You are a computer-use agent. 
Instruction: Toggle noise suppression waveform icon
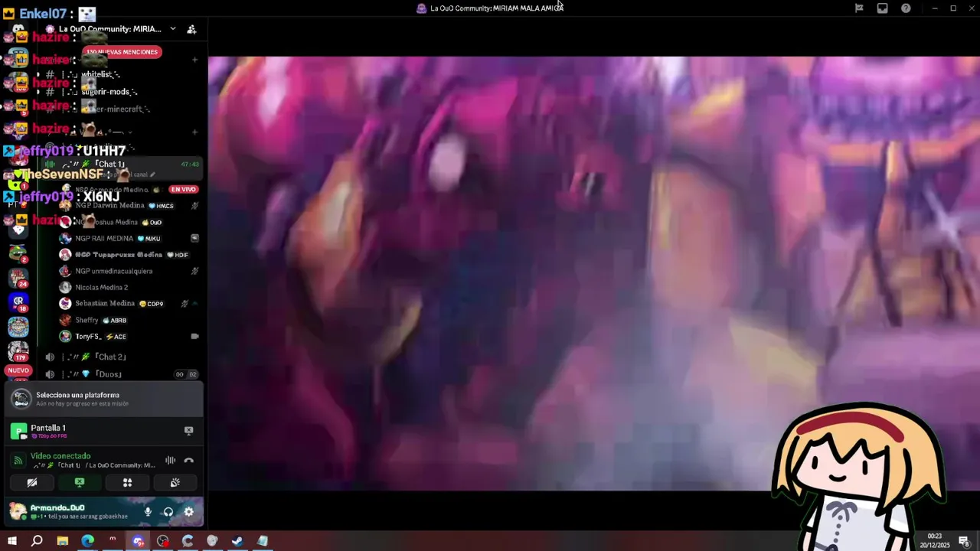(170, 461)
